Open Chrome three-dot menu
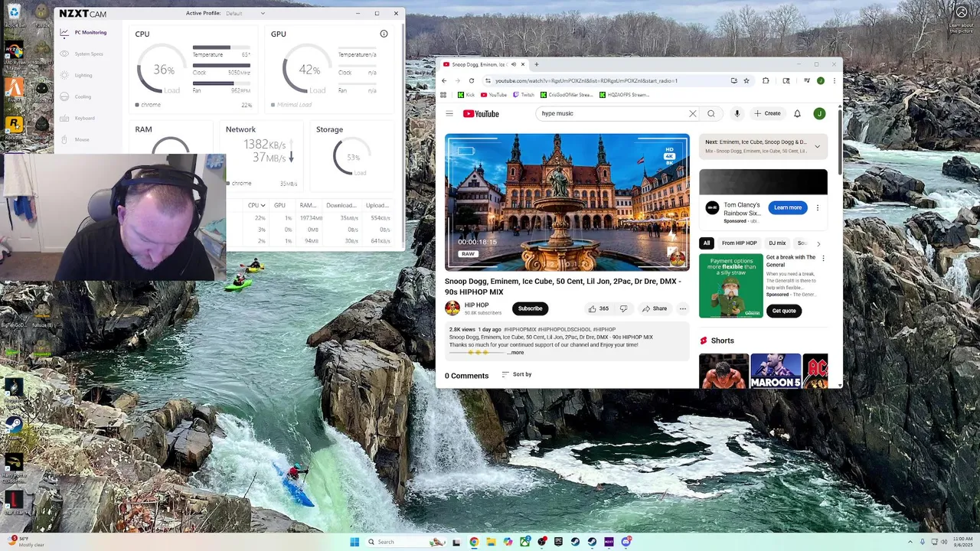The width and height of the screenshot is (980, 551). coord(834,80)
